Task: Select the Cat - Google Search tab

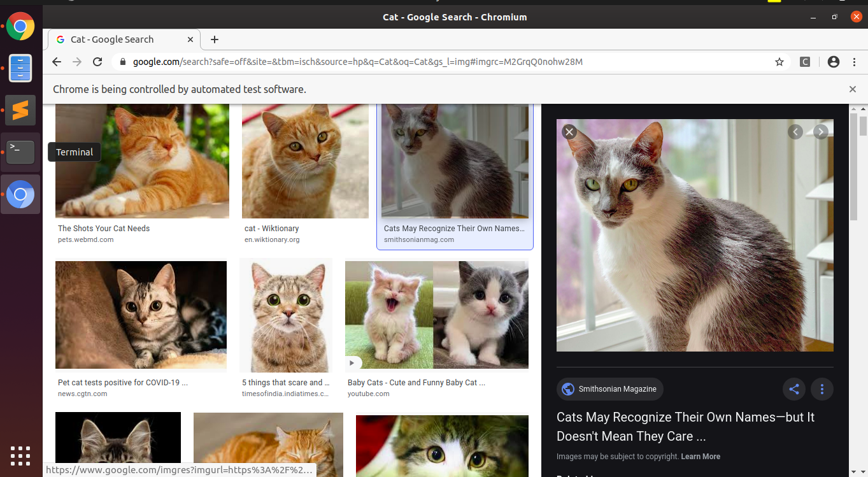Action: pyautogui.click(x=124, y=39)
